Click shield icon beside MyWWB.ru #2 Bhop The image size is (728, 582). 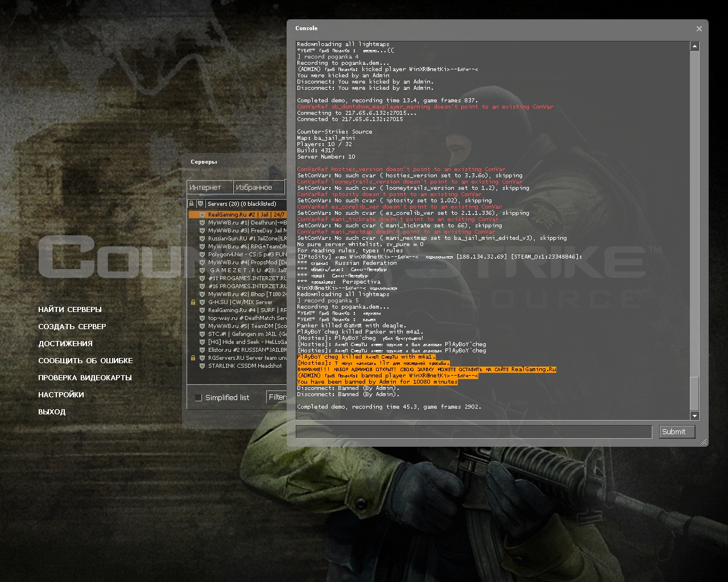(202, 294)
